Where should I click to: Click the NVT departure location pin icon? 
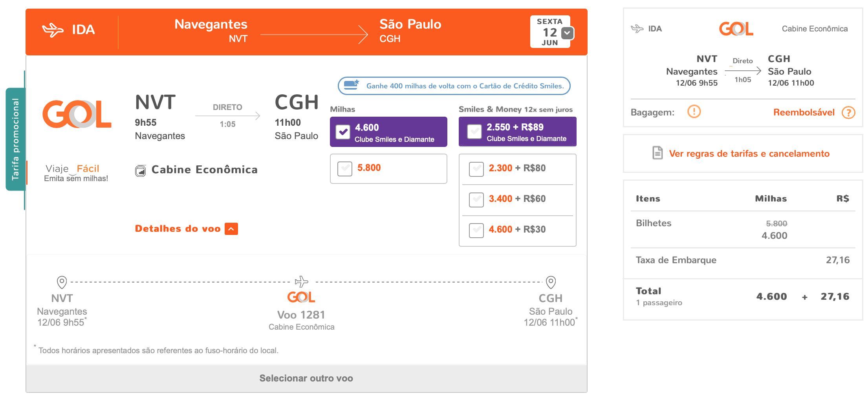click(x=62, y=282)
